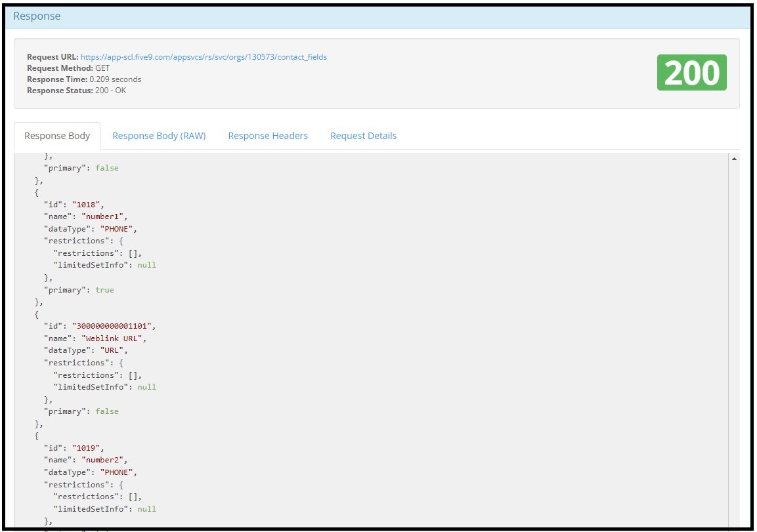
Task: Click the green 200 status badge
Action: coord(691,73)
